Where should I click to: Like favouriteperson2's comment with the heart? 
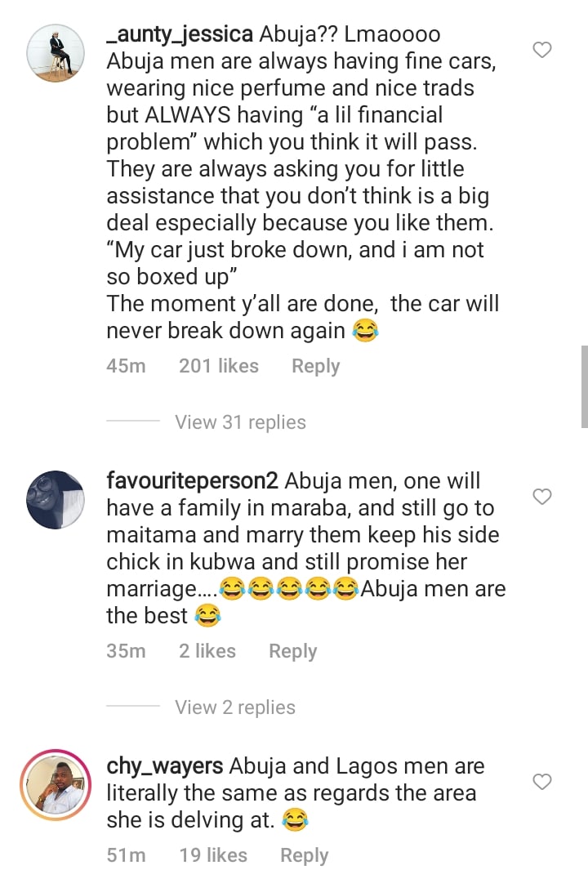click(542, 497)
